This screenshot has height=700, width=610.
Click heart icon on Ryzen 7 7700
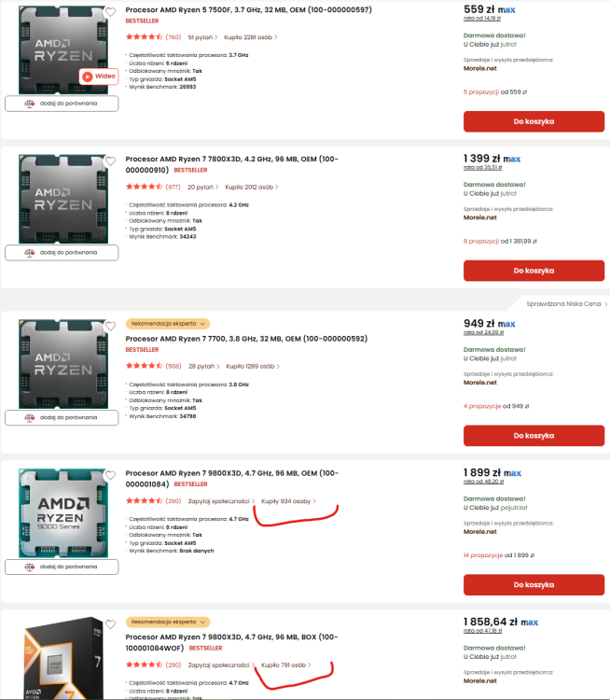(110, 327)
